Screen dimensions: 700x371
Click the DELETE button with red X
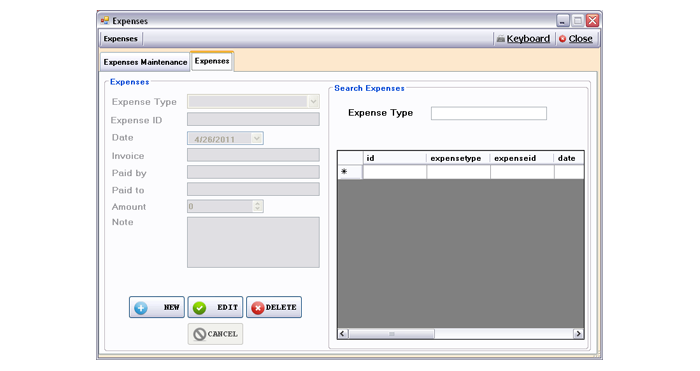pyautogui.click(x=274, y=307)
